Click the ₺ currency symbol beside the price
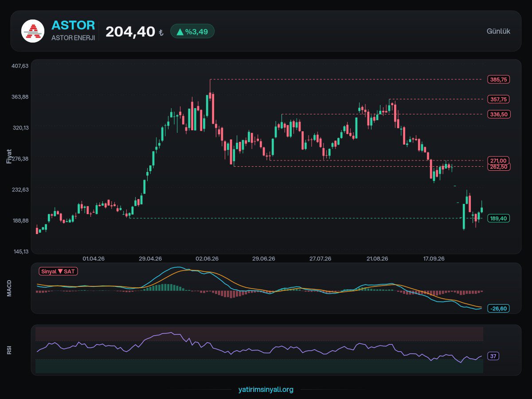The height and width of the screenshot is (399, 532). point(161,32)
